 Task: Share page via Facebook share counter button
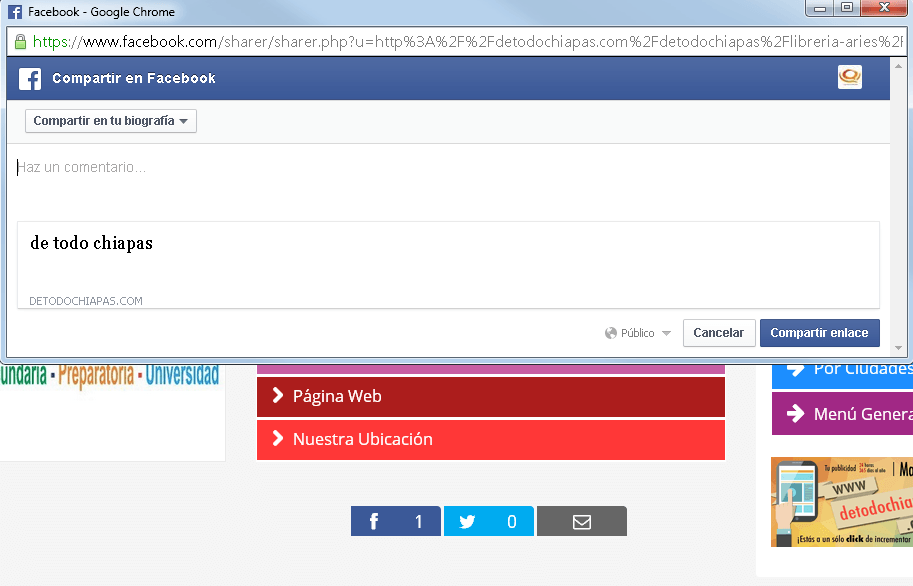396,521
